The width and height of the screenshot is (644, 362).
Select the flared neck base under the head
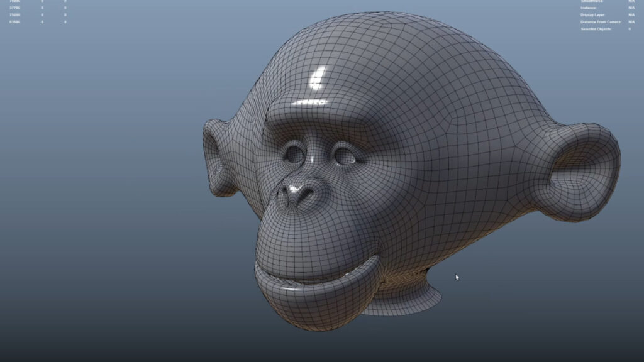click(x=402, y=302)
